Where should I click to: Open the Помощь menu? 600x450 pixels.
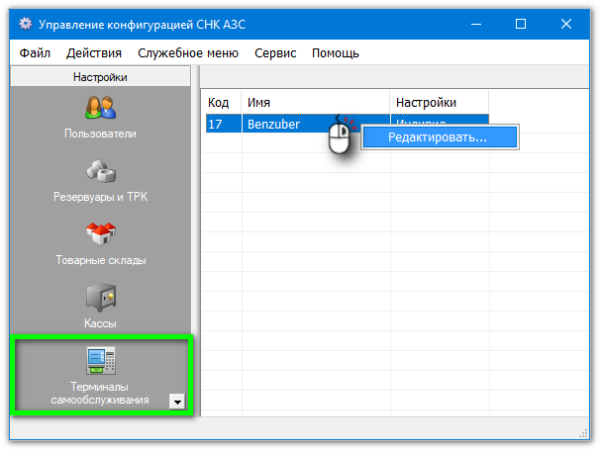(335, 53)
